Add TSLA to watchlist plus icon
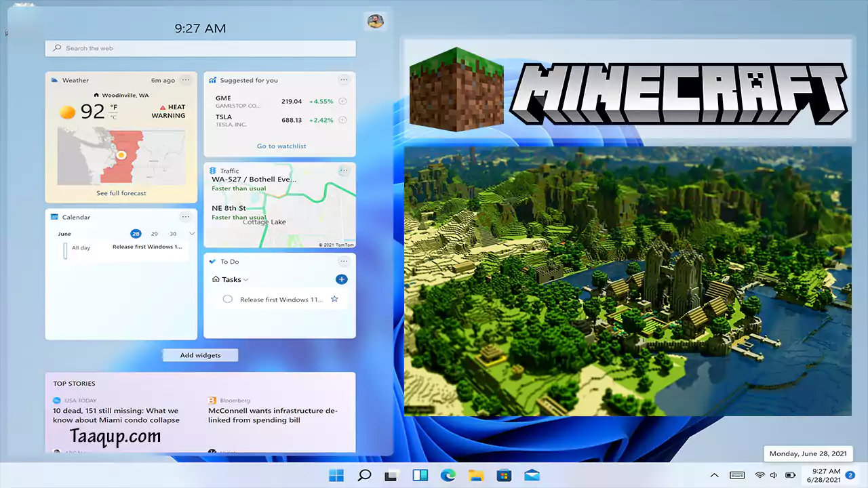 pos(342,120)
